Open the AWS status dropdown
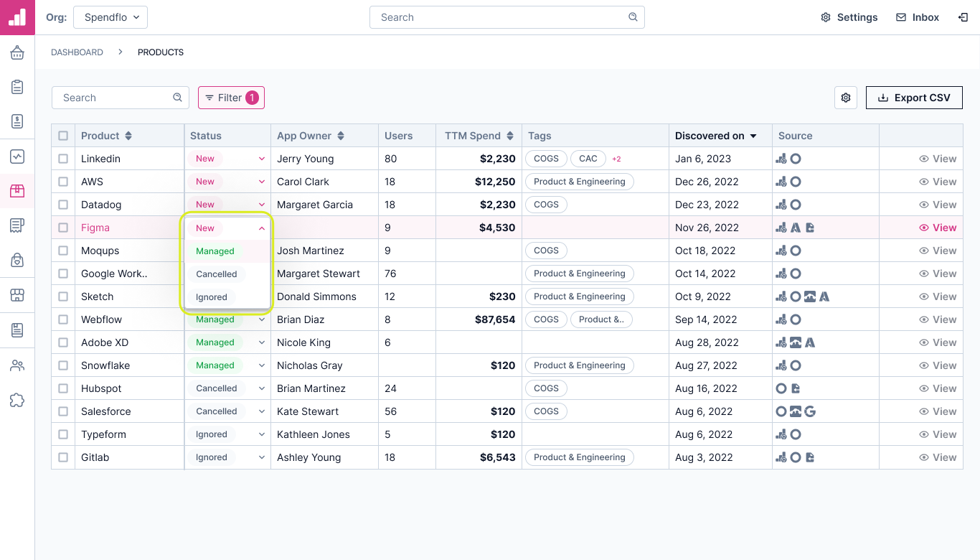Viewport: 980px width, 560px height. (227, 182)
